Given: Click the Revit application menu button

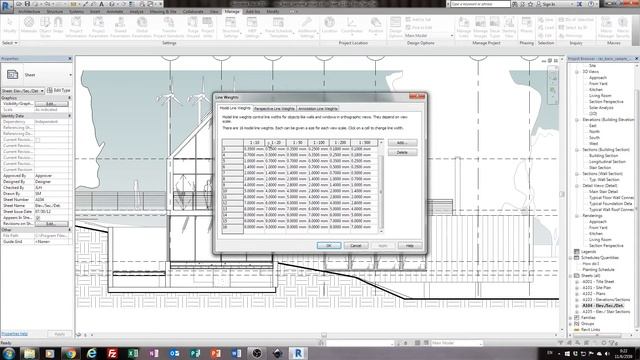Looking at the screenshot, I should tap(6, 7).
